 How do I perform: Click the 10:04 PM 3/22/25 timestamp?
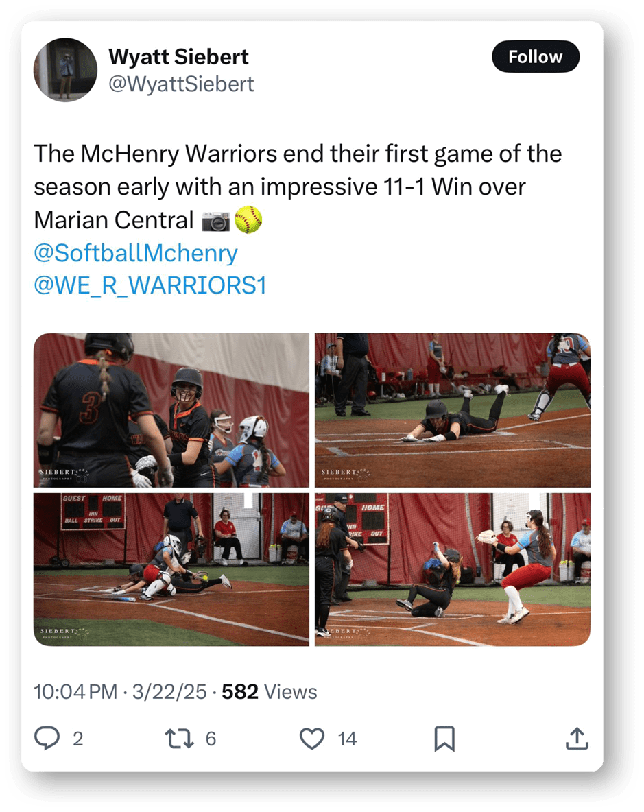[120, 692]
